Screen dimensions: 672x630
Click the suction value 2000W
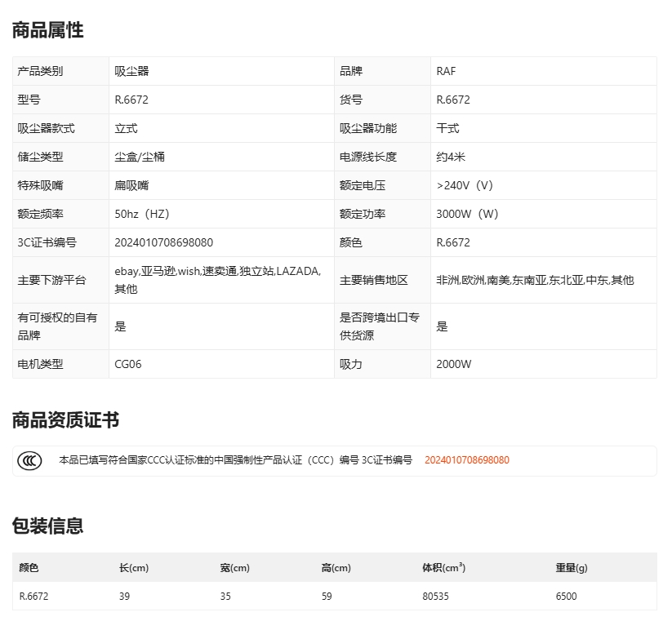(x=453, y=364)
